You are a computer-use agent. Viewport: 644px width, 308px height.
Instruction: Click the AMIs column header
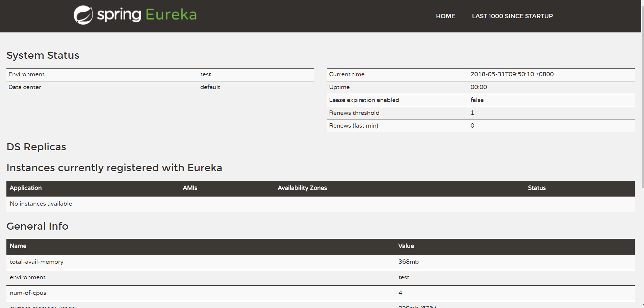(190, 188)
